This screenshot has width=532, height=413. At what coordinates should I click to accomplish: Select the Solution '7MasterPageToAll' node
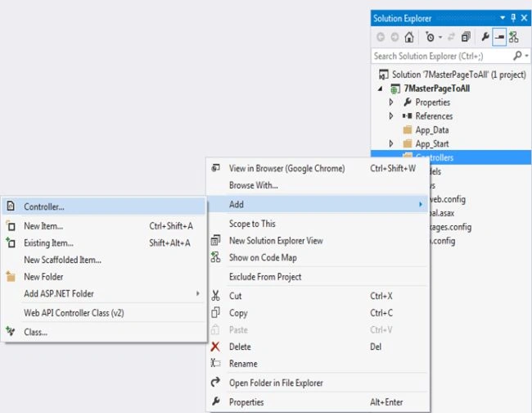click(x=453, y=75)
